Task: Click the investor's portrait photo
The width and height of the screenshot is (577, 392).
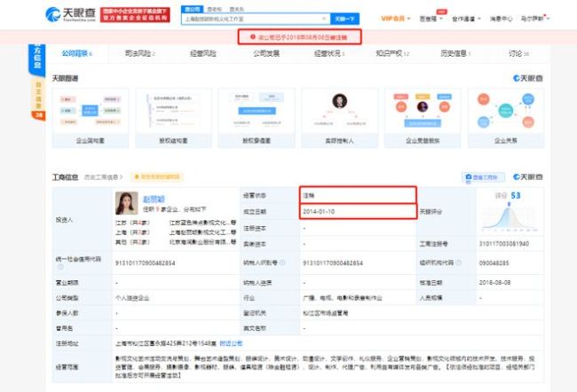Action: coord(127,203)
